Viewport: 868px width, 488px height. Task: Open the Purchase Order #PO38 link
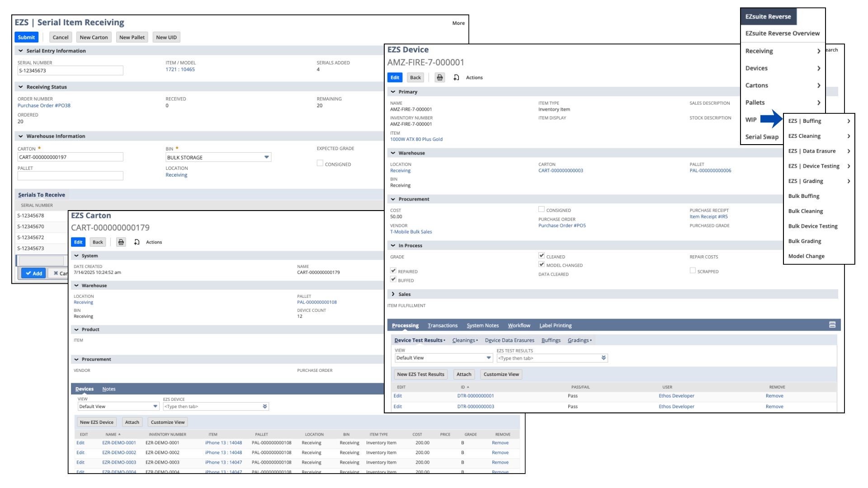[44, 106]
